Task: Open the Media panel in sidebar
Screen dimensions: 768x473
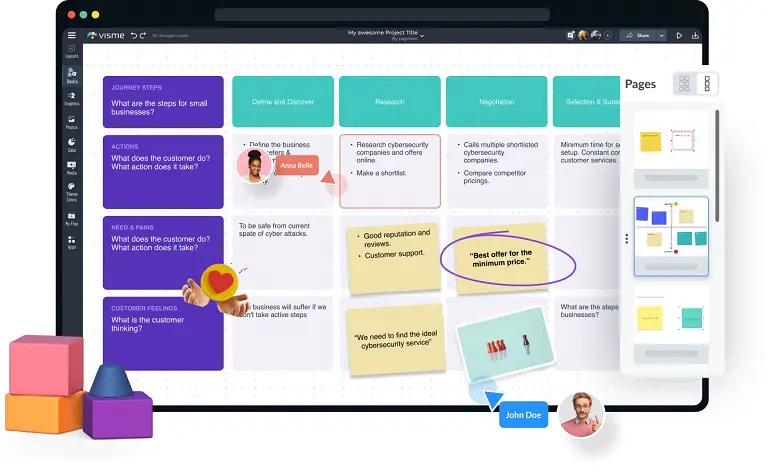Action: [71, 168]
